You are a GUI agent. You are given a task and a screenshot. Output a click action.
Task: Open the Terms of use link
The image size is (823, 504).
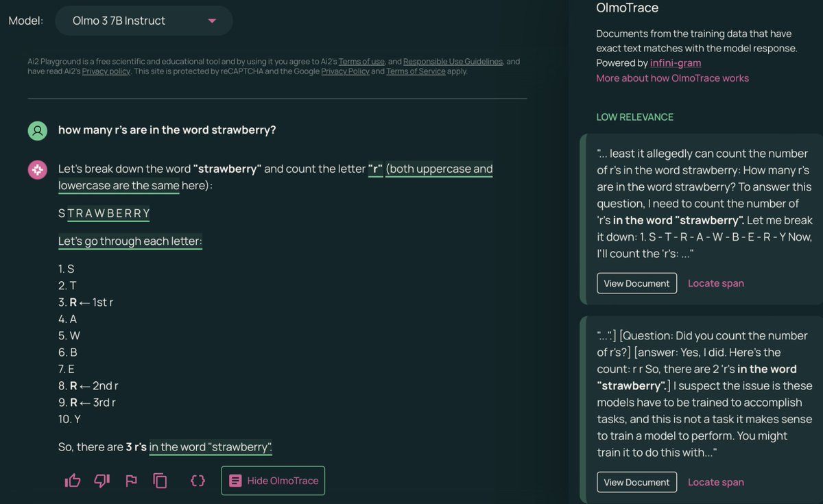[x=361, y=62]
